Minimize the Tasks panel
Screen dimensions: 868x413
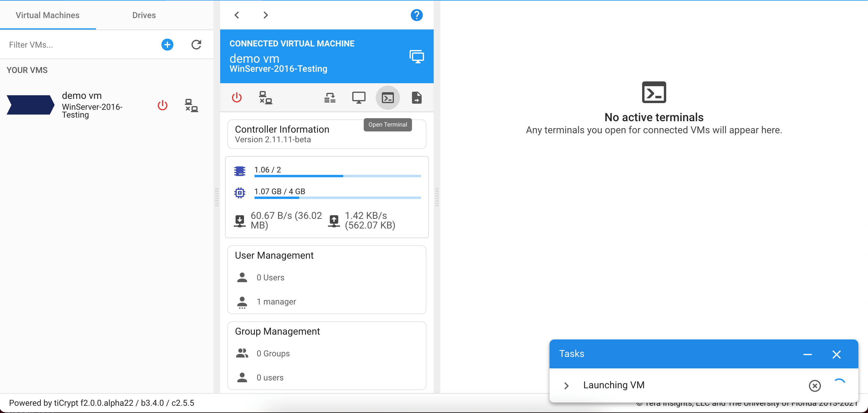click(x=807, y=355)
